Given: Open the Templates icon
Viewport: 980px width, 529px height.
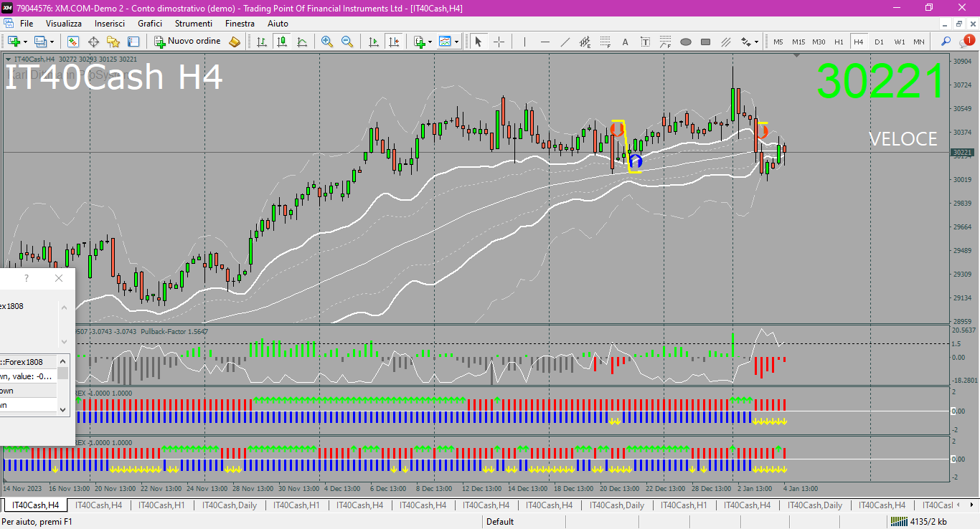Looking at the screenshot, I should click(446, 42).
